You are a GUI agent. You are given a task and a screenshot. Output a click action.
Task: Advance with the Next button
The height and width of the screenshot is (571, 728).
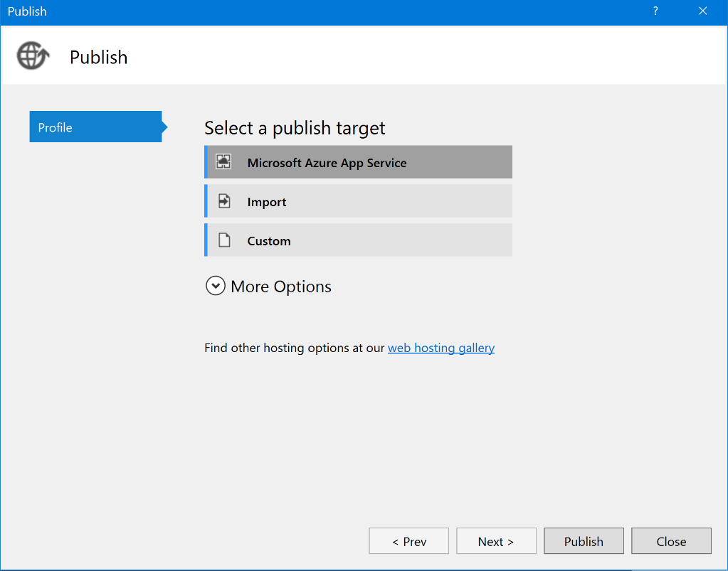496,541
